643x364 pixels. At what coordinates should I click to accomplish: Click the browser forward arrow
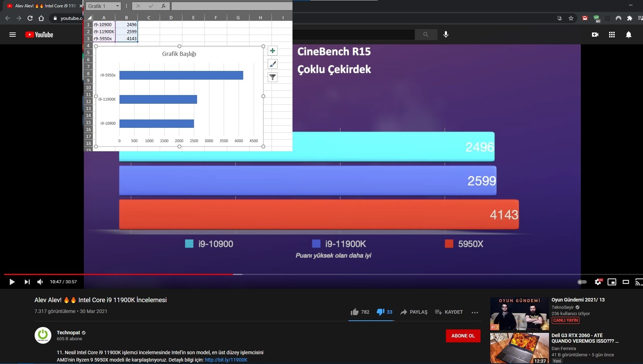19,18
